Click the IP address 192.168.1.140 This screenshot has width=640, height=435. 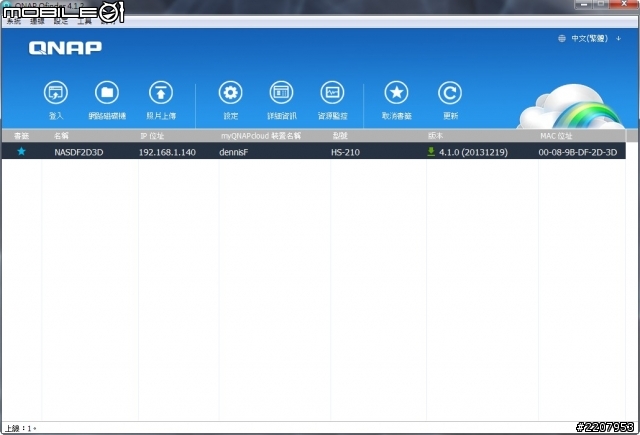pos(167,152)
